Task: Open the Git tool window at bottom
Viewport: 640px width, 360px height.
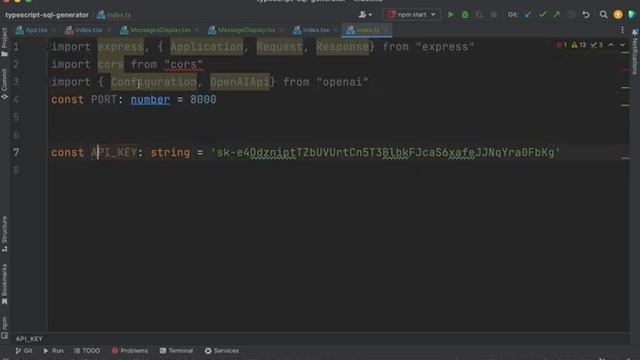Action: point(24,351)
